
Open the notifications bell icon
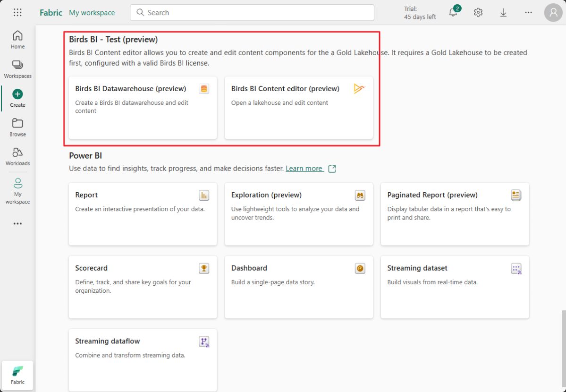tap(453, 13)
